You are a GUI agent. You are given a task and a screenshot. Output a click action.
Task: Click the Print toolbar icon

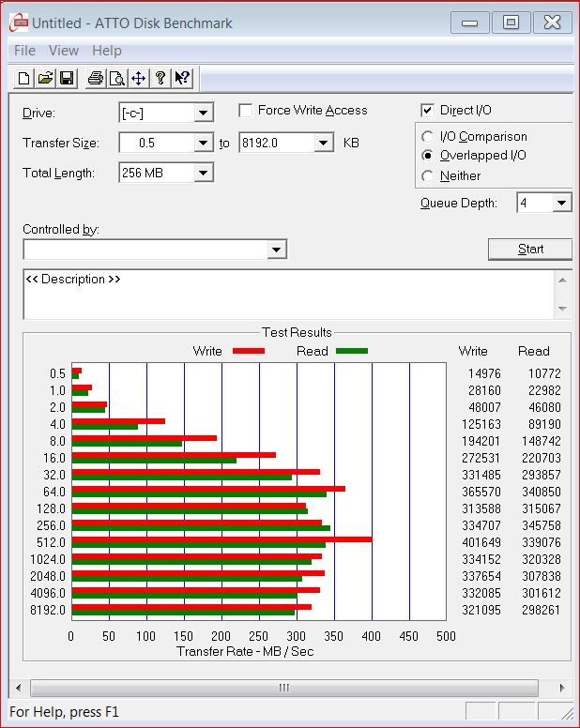pos(95,78)
